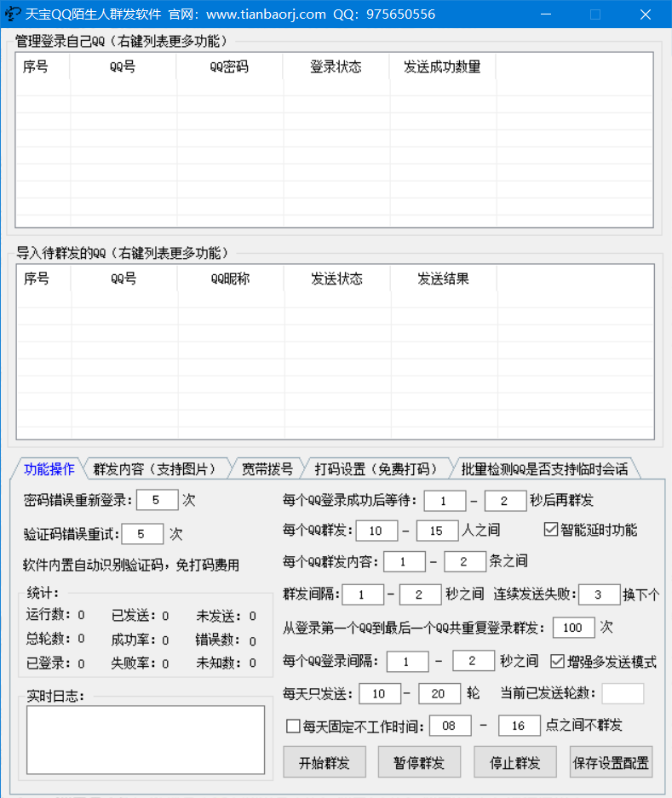Screen dimensions: 672x798
Task: Click the 序号 column header in login list
Action: pos(43,66)
